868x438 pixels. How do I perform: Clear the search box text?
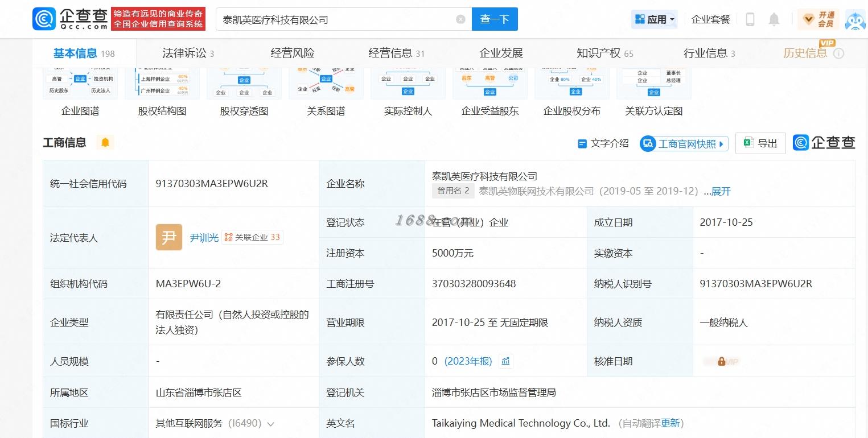(460, 19)
